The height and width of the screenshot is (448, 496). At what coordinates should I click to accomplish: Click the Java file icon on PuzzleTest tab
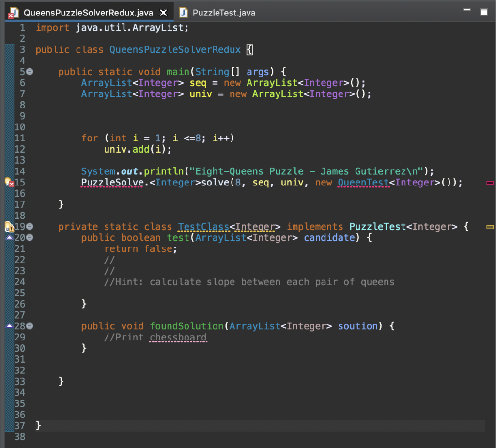183,13
